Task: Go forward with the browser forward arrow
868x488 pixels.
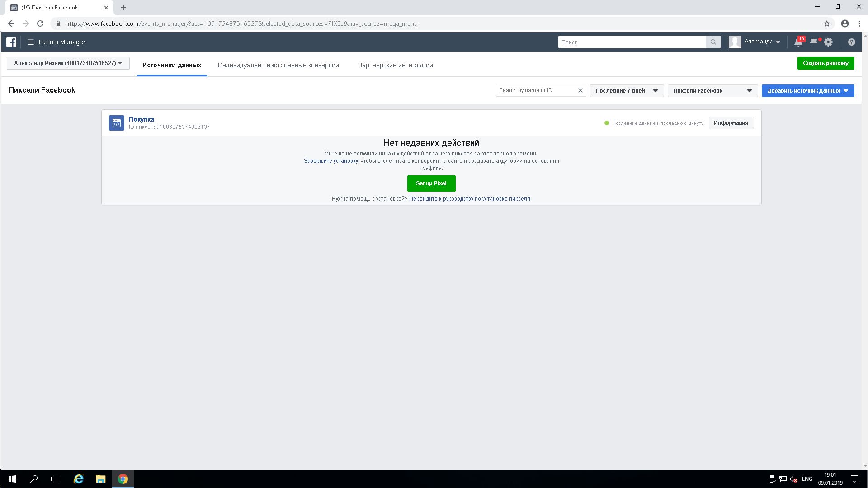Action: 26,23
